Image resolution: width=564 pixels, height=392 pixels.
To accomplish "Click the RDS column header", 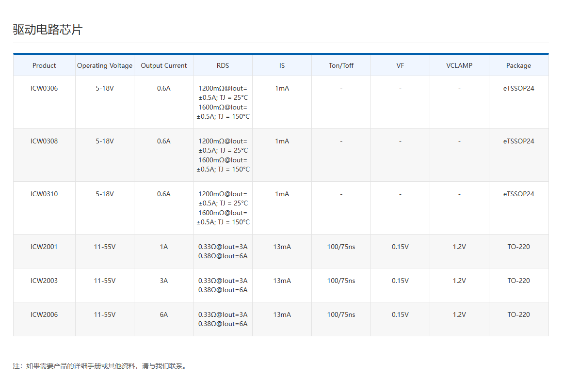I will 223,65.
